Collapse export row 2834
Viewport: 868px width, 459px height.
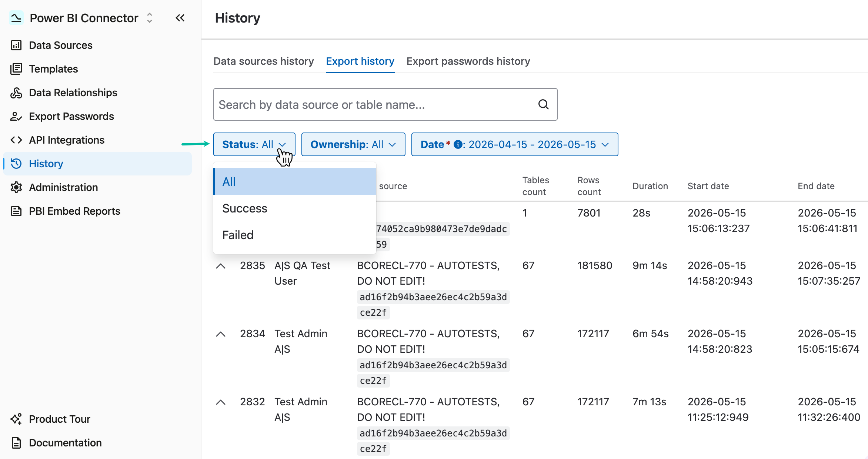click(x=221, y=334)
